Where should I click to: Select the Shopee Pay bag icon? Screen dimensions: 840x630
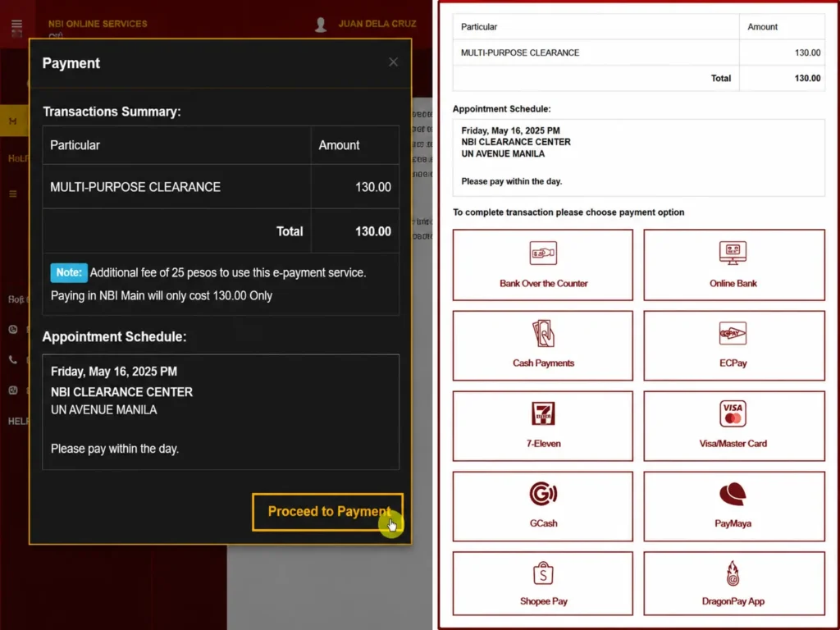pos(543,573)
